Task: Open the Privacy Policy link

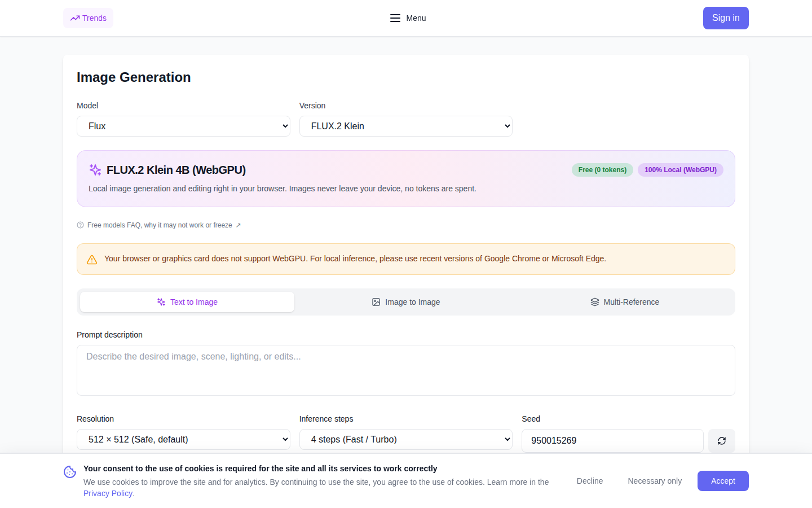Action: point(108,493)
